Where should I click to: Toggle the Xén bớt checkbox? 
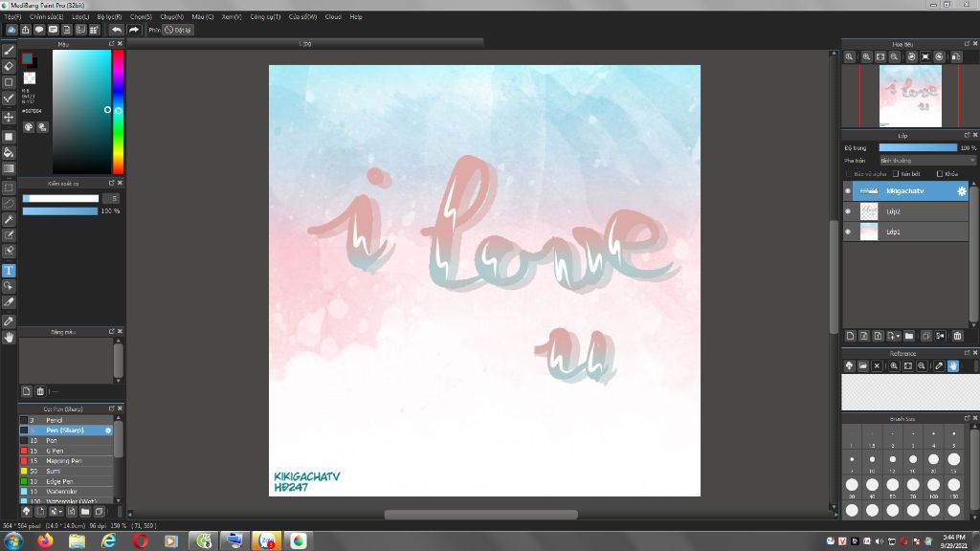(x=896, y=174)
